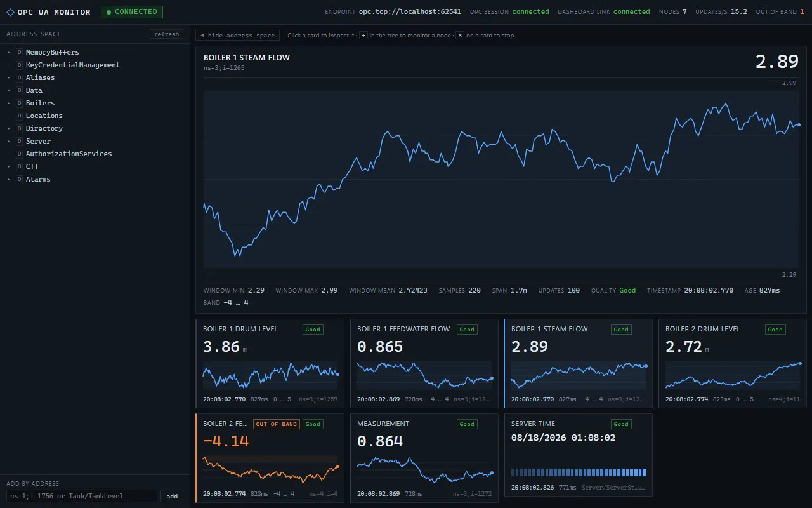Inspect the Boiler 1 Drum Level card
Screen dimensions: 812x508
coord(270,363)
